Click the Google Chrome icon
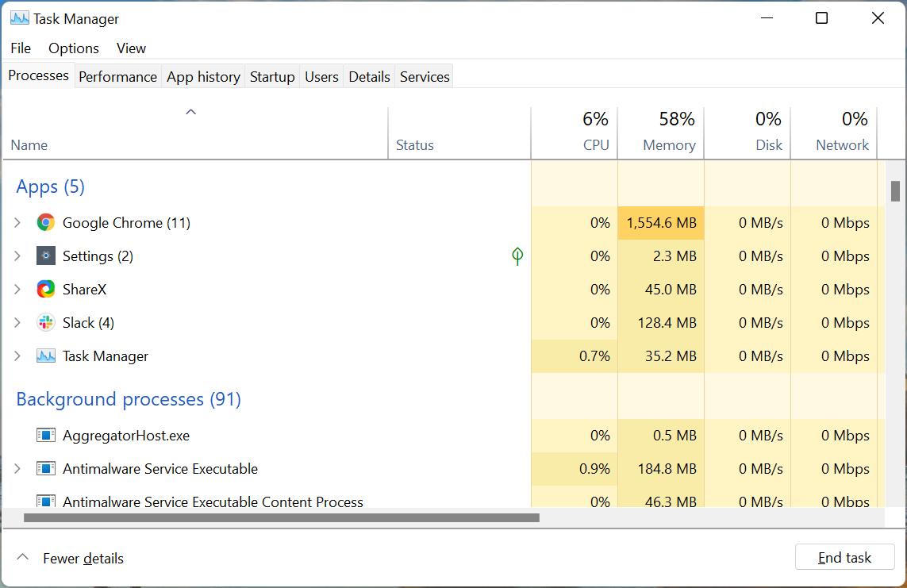 tap(46, 223)
